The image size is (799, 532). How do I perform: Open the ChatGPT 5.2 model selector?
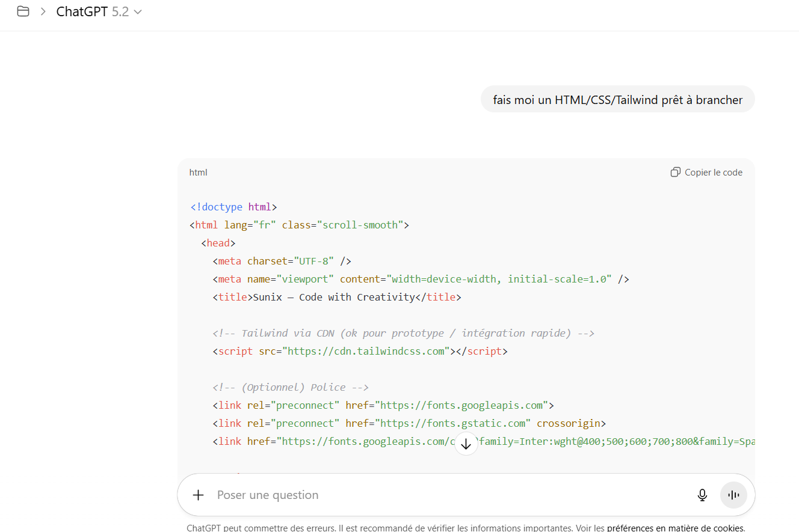tap(99, 11)
